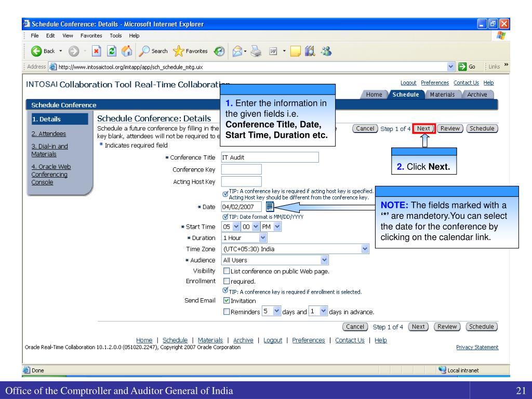
Task: Click the Messenger people icon
Action: click(326, 51)
